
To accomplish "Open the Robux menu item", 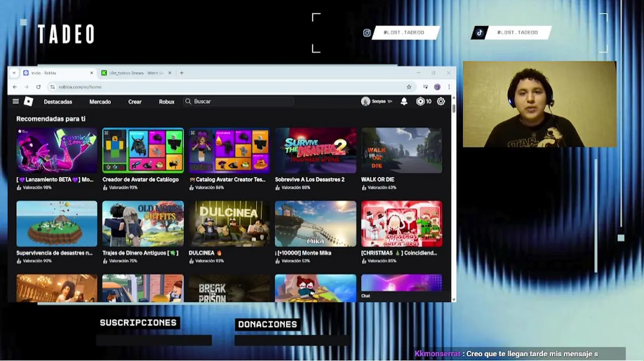I will point(167,101).
